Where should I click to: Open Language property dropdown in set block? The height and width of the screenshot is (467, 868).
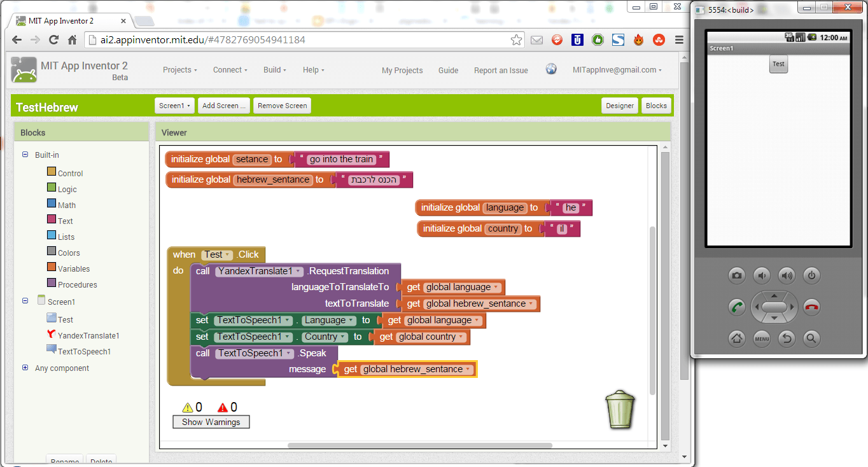click(x=328, y=321)
